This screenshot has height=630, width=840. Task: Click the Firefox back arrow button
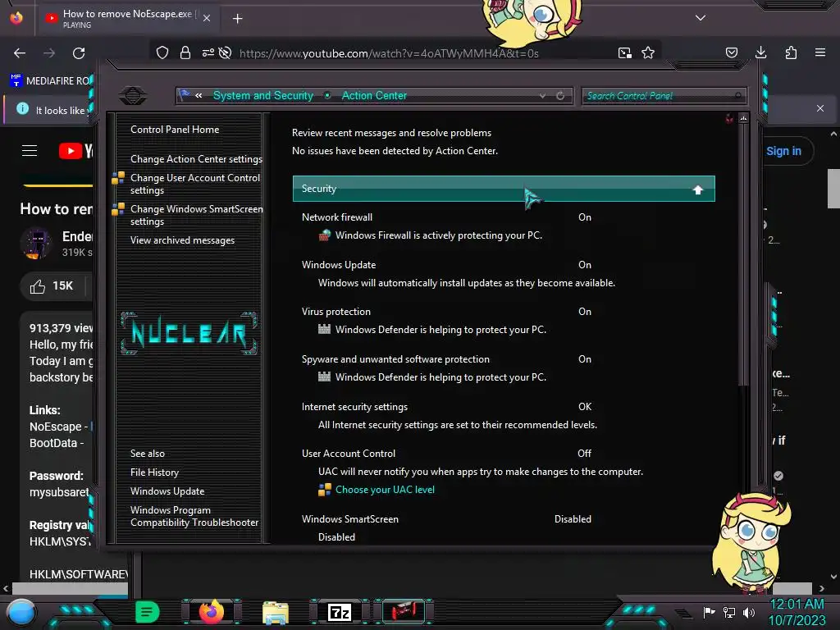20,53
